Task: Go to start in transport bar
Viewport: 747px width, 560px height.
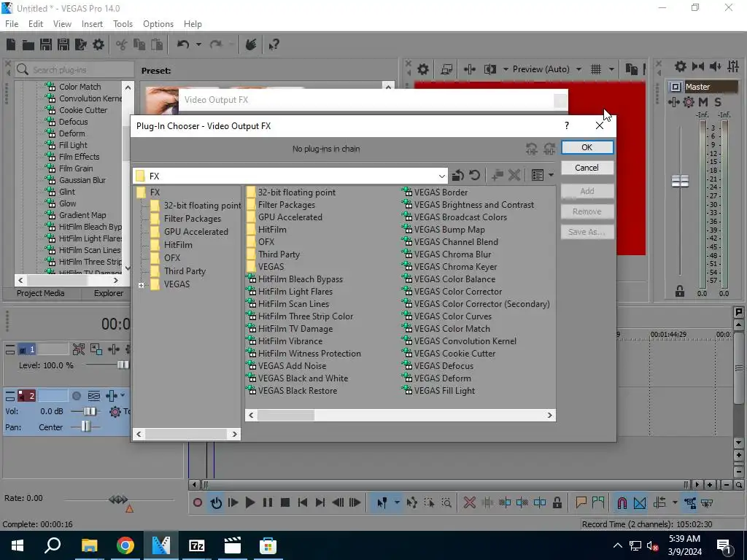Action: (x=303, y=502)
